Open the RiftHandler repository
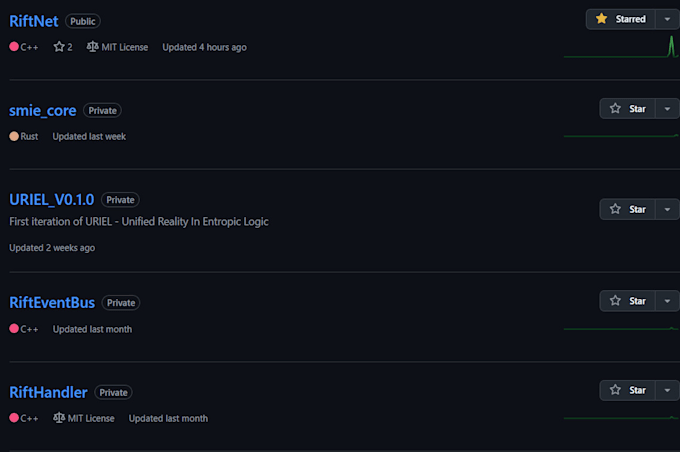Image resolution: width=680 pixels, height=452 pixels. click(48, 392)
